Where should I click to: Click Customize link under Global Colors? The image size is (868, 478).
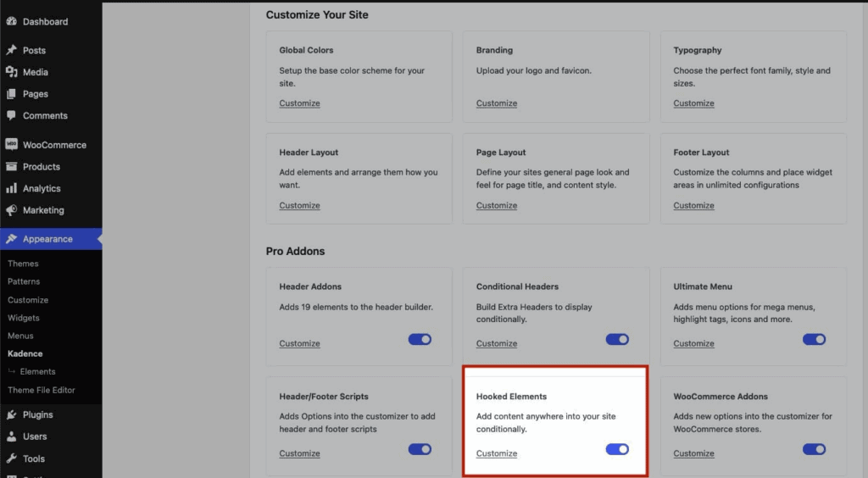click(299, 103)
